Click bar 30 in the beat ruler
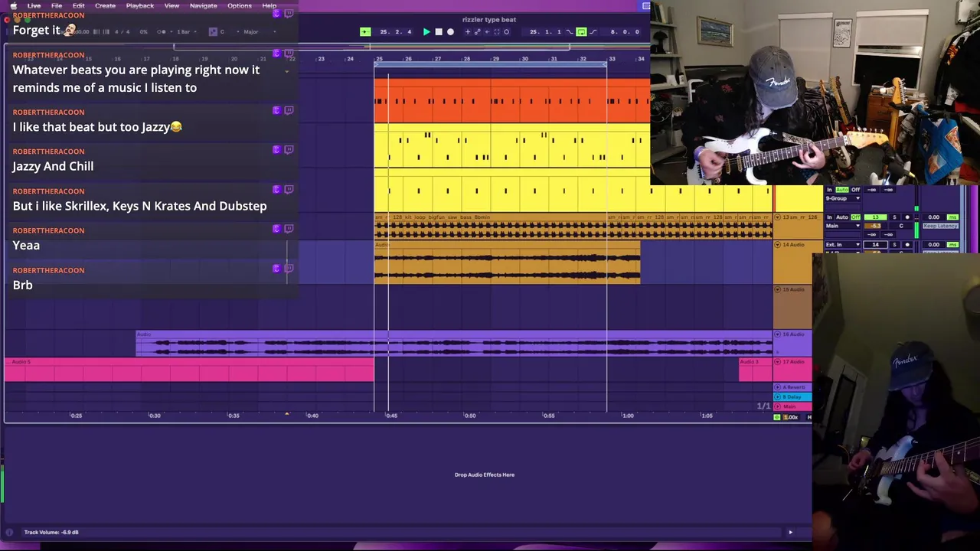 pyautogui.click(x=524, y=59)
